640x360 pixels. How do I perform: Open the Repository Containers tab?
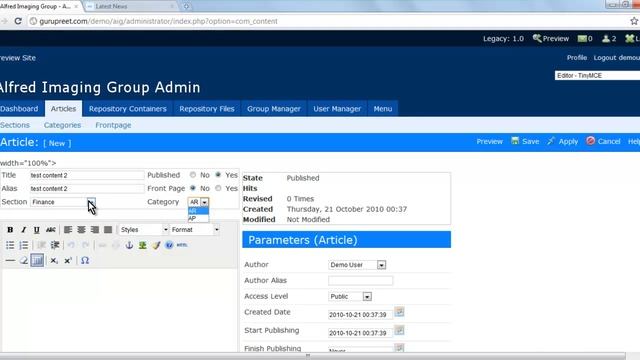click(128, 109)
